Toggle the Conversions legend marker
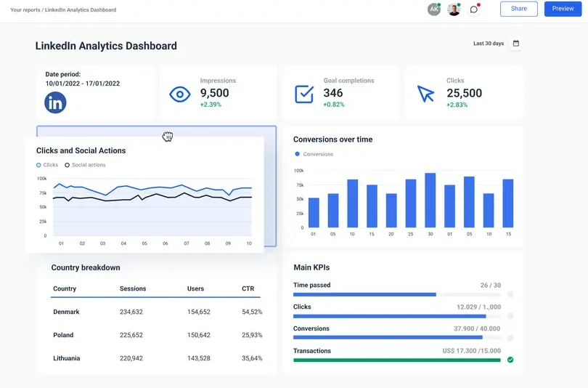 [298, 154]
